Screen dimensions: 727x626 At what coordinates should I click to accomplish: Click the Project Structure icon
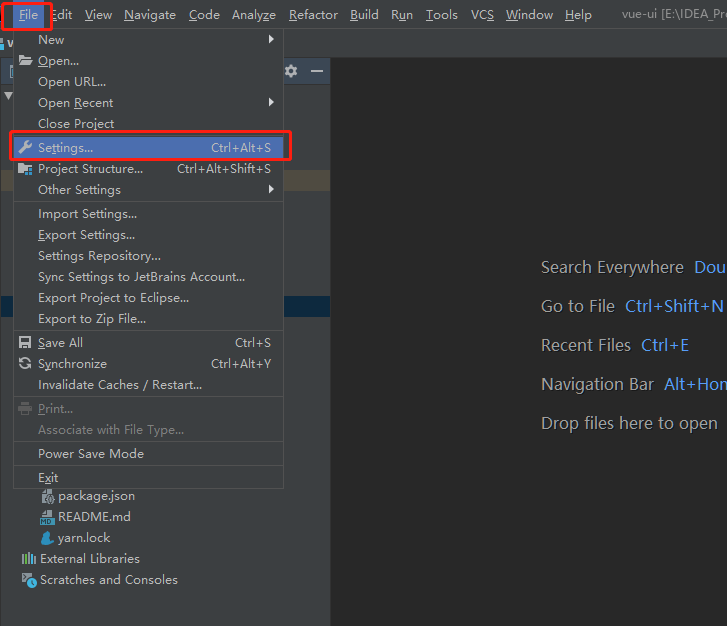25,169
